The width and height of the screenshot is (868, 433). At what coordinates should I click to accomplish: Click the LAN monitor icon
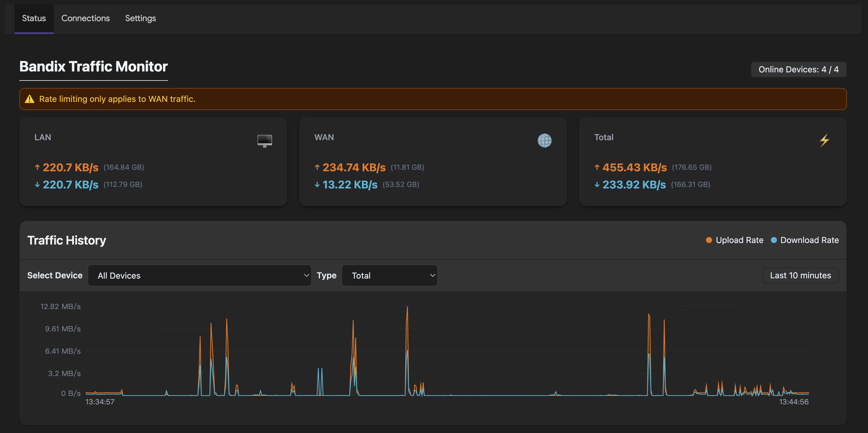pos(265,141)
